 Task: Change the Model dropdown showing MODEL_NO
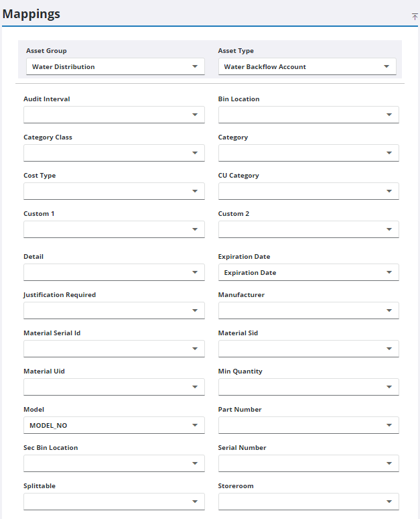click(115, 425)
